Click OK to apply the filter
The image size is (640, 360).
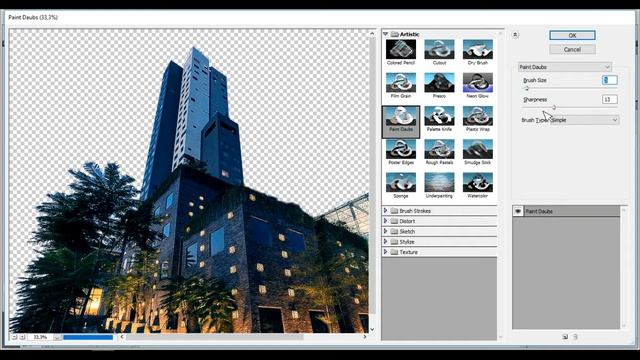click(x=572, y=36)
